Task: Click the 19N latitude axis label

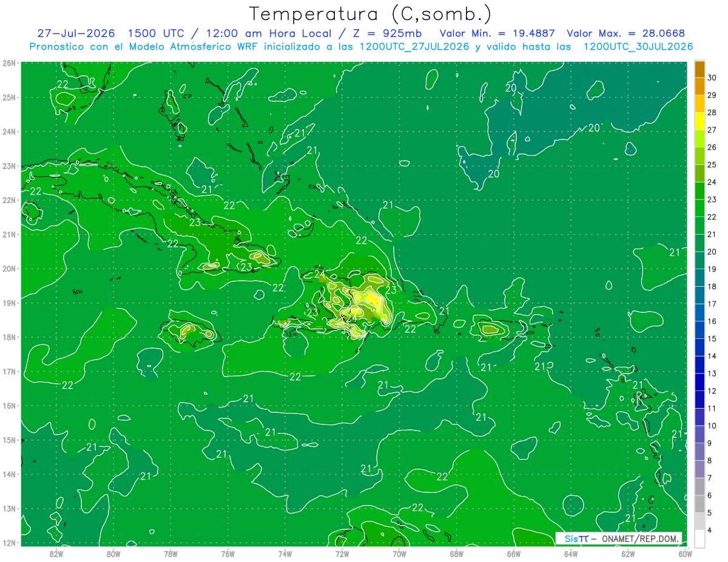Action: point(9,303)
